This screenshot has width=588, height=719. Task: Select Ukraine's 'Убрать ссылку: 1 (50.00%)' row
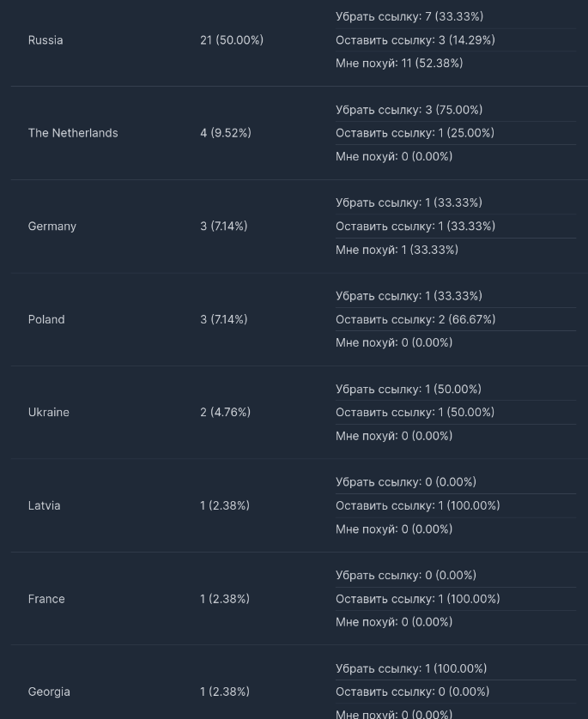click(x=409, y=390)
